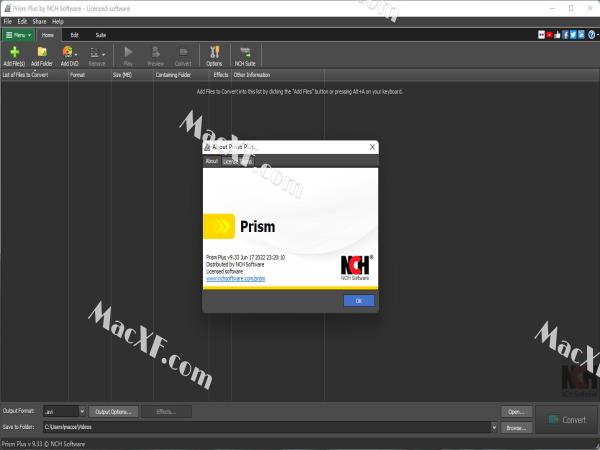Viewport: 600px width, 450px height.
Task: Select the License Terms tab in dialog
Action: click(238, 161)
